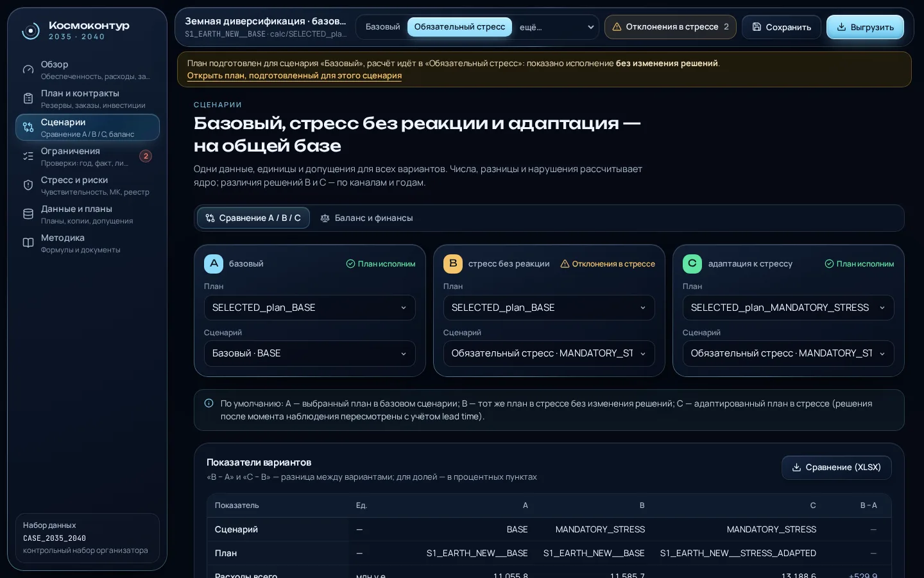
Task: Click the Набор данных CASE_2035_2040 panel
Action: 87,538
